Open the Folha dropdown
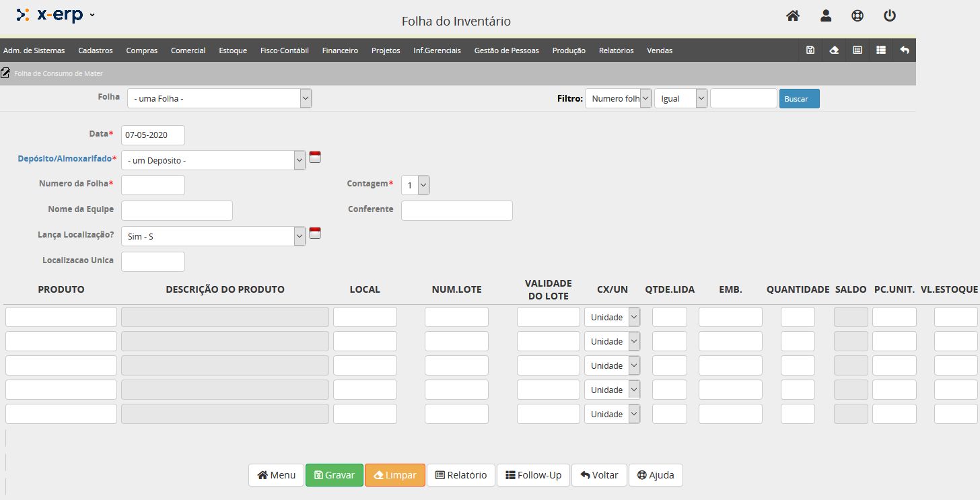 point(219,98)
